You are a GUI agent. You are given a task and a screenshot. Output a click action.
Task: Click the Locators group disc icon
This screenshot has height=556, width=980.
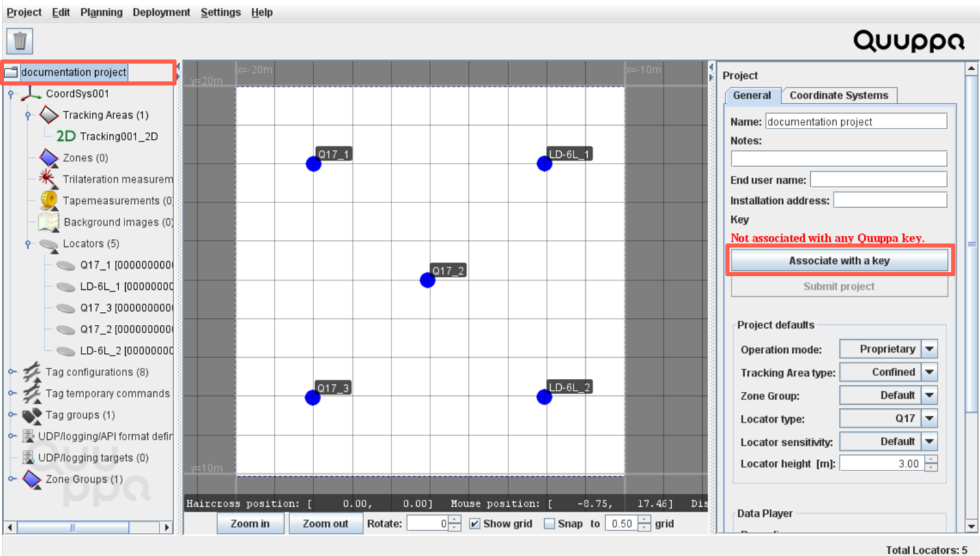(49, 243)
